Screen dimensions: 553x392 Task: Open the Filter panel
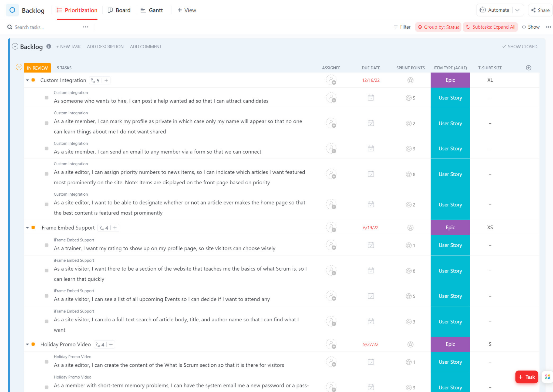[402, 27]
